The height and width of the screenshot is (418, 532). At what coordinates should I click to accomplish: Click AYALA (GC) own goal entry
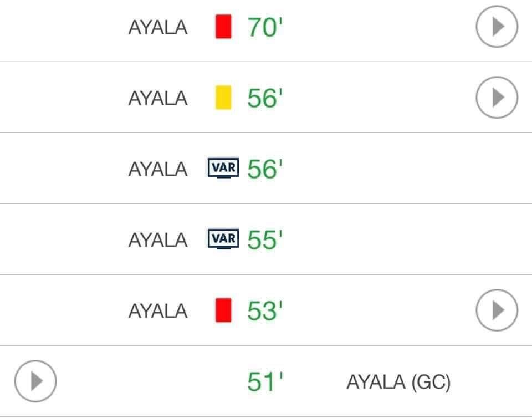(398, 382)
